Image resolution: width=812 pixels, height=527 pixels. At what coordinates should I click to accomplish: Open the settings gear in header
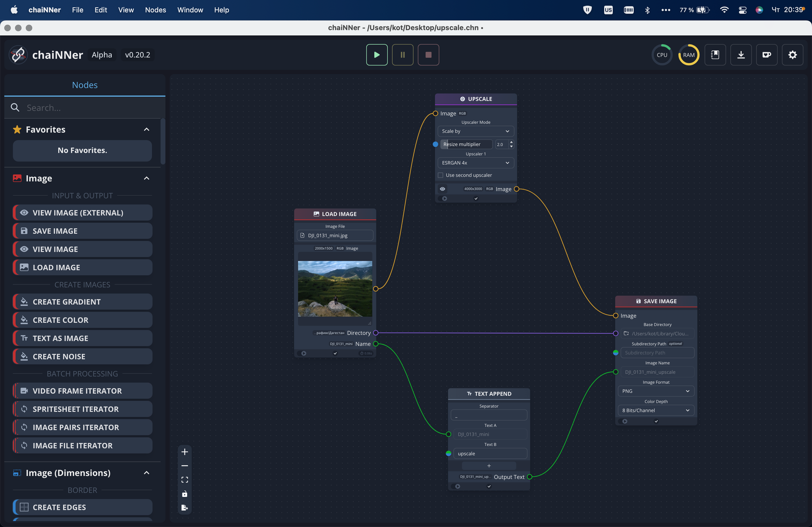pos(792,55)
